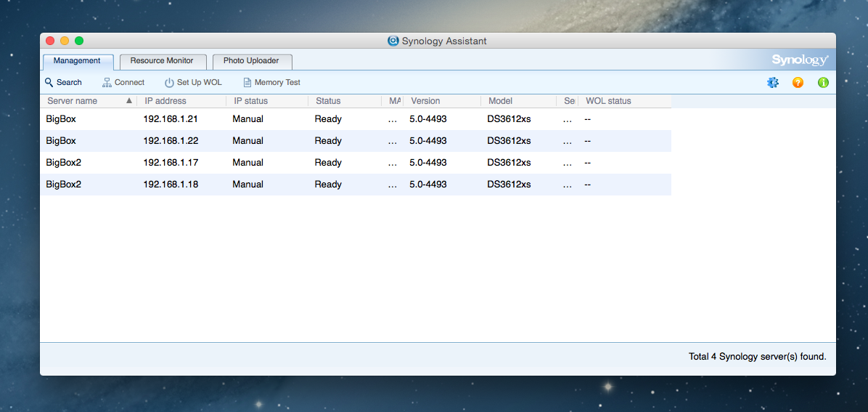Click the status text 'Total 4 Synology server(s) found.'
Image resolution: width=868 pixels, height=412 pixels.
[x=757, y=357]
